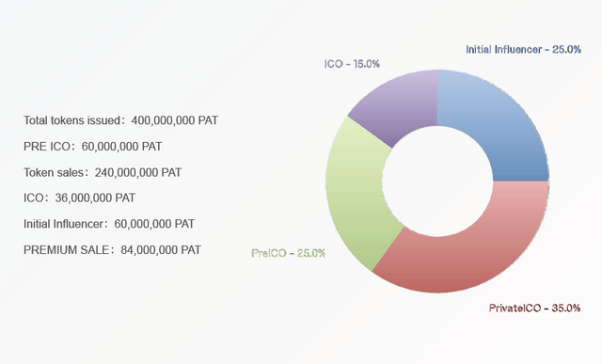602x364 pixels.
Task: Click the 'Initial Influencer: 60,000,000 PAT' line
Action: tap(109, 224)
